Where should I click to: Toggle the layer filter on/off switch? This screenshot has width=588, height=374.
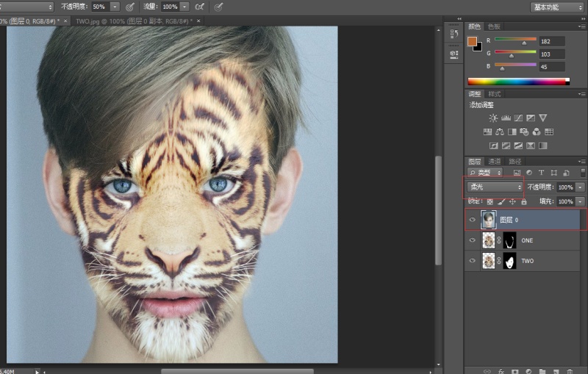[x=583, y=173]
